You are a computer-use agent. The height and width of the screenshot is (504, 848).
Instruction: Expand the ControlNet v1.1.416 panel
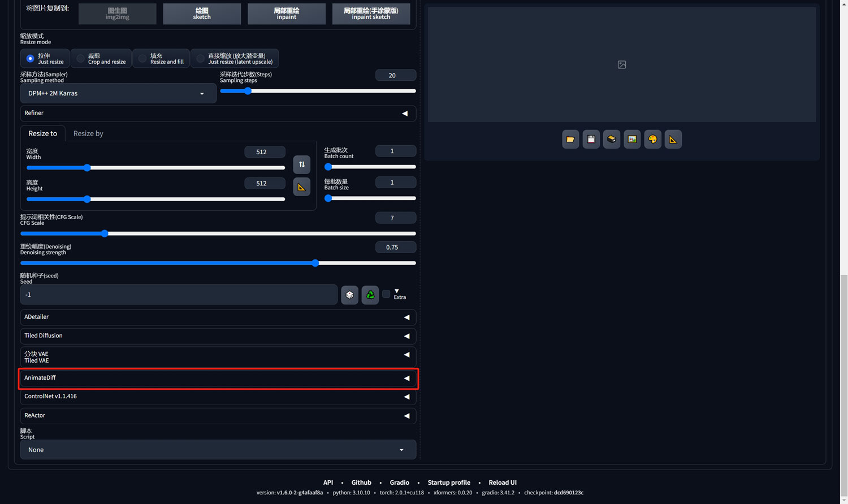218,397
